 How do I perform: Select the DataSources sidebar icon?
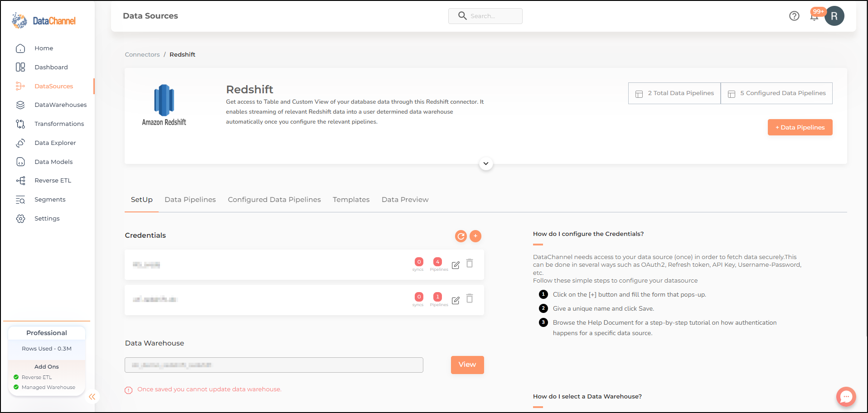(20, 86)
